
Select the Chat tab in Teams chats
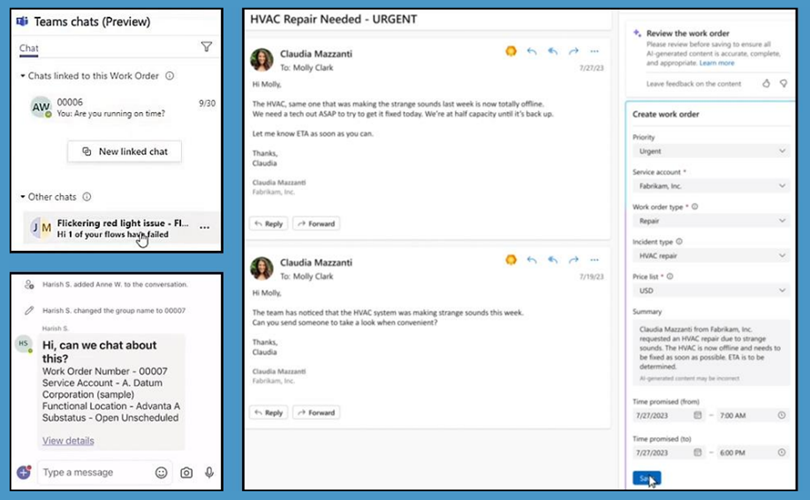pyautogui.click(x=29, y=49)
